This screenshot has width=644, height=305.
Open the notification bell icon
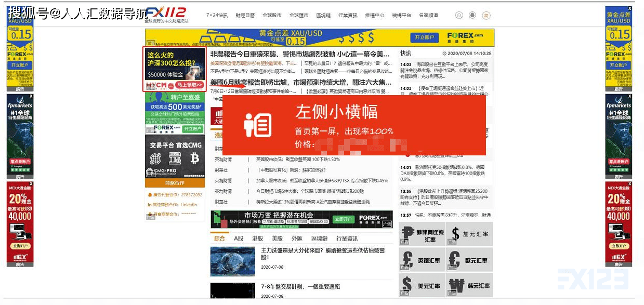tap(472, 16)
